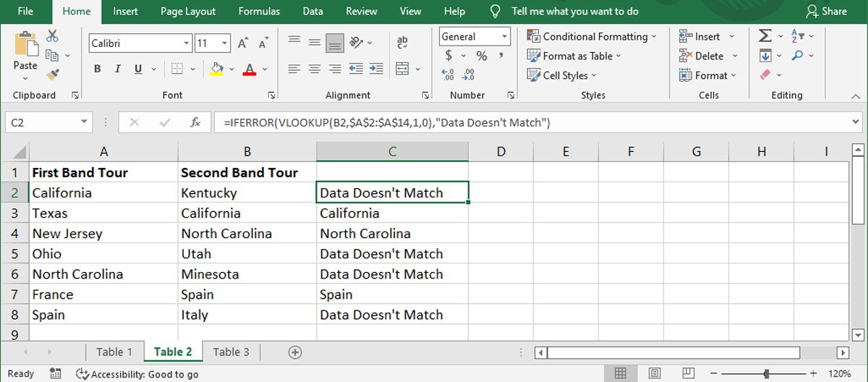Switch to Page Layout ribbon tab
868x382 pixels.
tap(188, 11)
